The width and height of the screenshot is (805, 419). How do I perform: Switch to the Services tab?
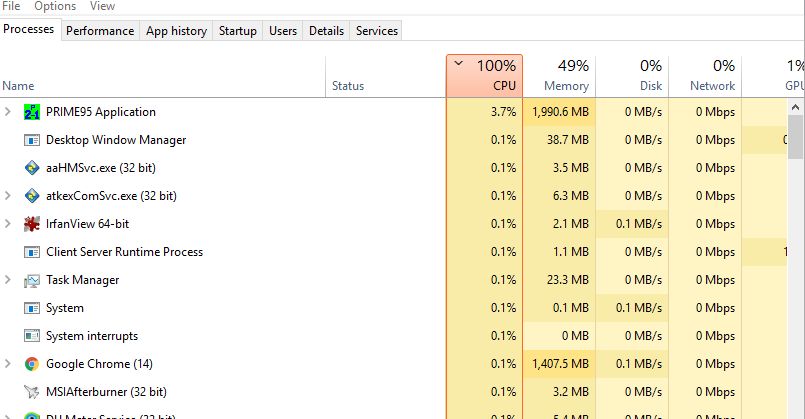click(377, 31)
